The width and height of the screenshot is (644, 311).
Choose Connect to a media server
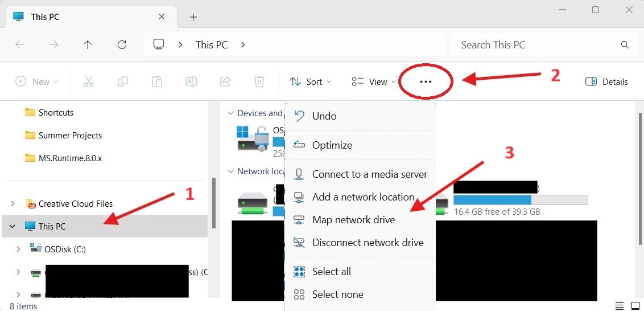(x=360, y=174)
